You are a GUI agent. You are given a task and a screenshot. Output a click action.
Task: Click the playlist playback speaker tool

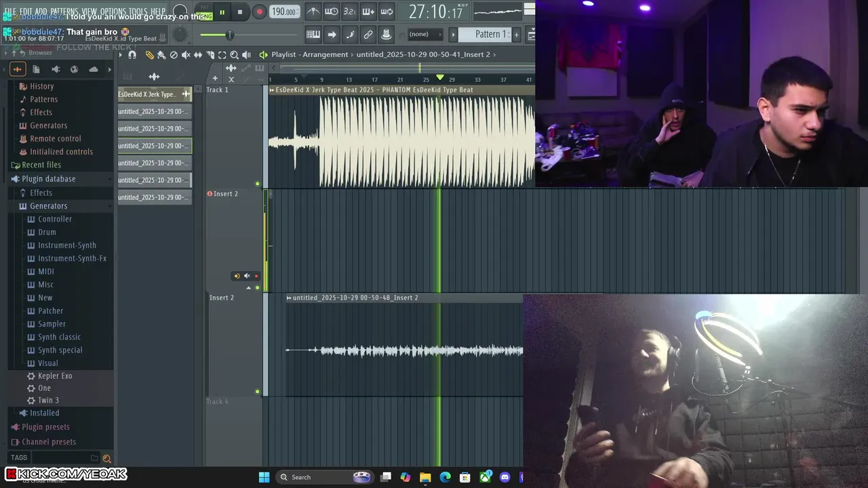tap(247, 55)
